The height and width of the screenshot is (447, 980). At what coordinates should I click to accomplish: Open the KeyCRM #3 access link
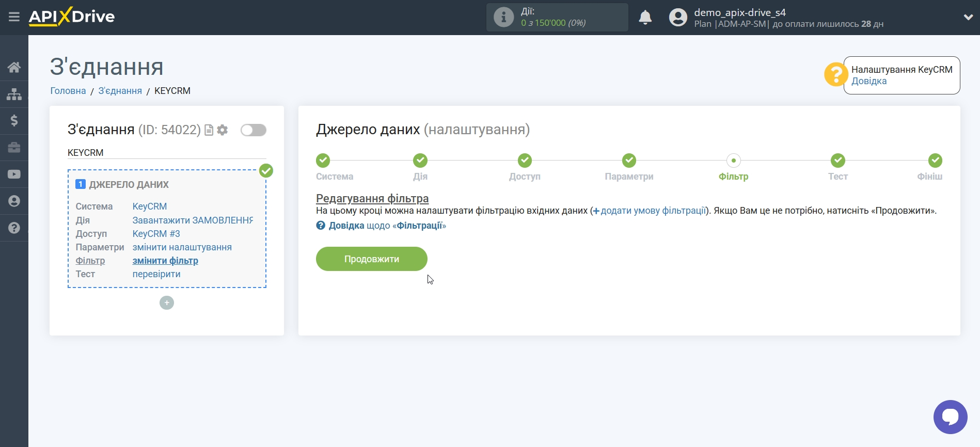click(156, 234)
